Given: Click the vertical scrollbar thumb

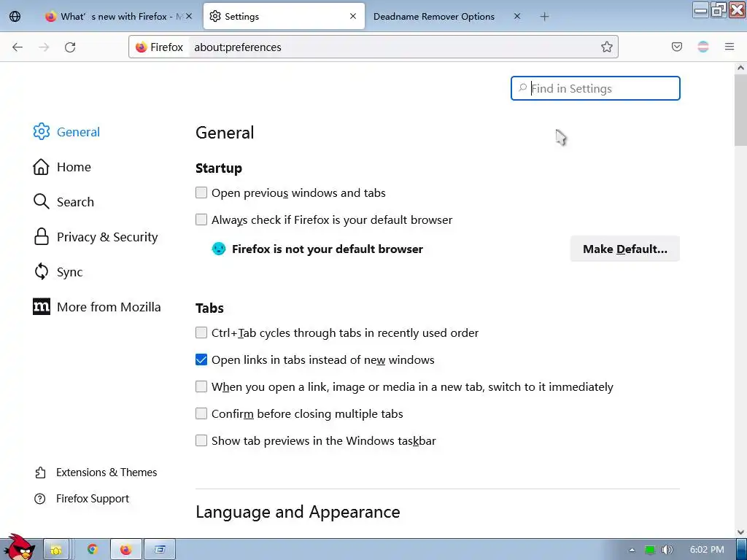Looking at the screenshot, I should coord(740,109).
